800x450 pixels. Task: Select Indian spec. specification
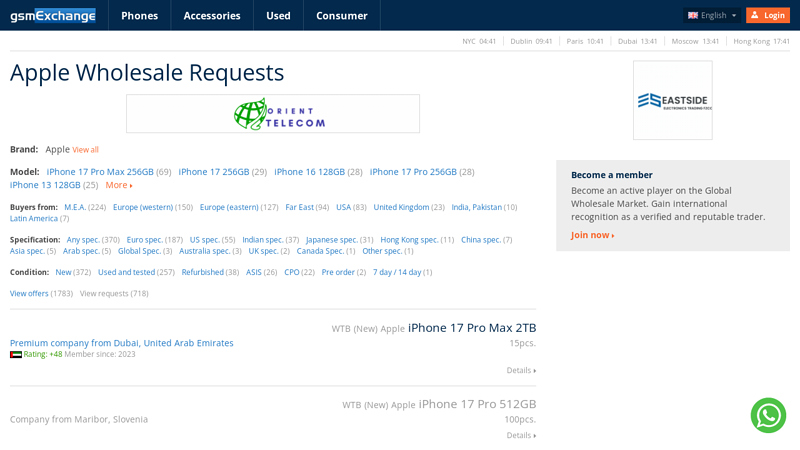click(263, 240)
